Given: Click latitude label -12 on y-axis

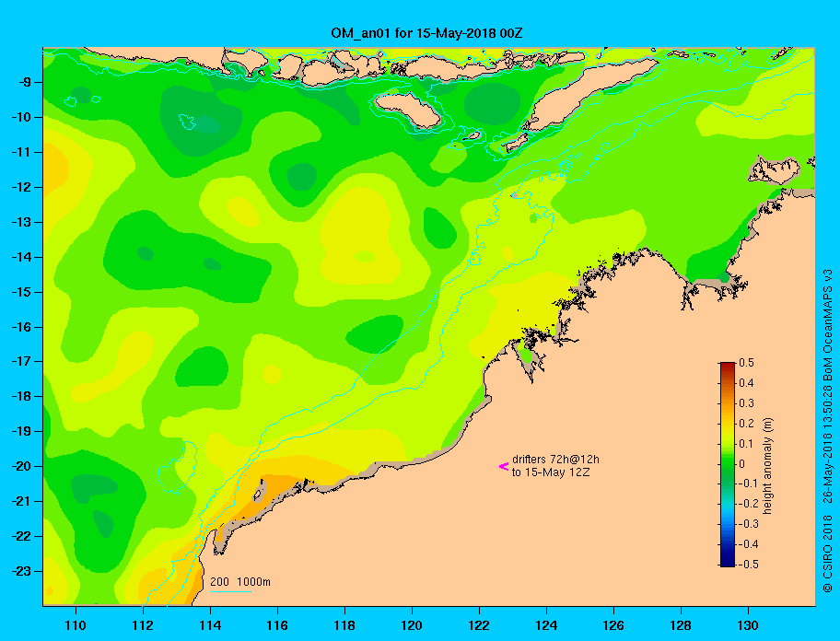Looking at the screenshot, I should (21, 188).
